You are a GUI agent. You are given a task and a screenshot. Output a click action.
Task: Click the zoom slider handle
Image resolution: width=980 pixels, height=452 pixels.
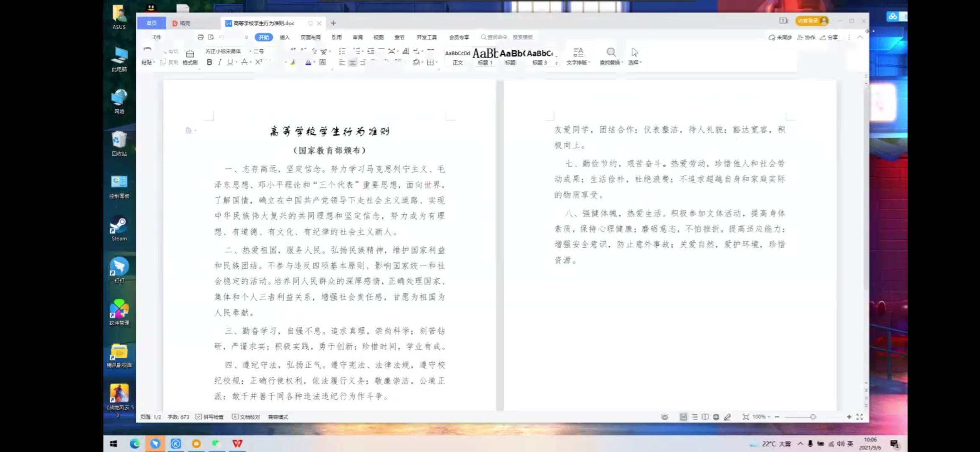(x=813, y=417)
